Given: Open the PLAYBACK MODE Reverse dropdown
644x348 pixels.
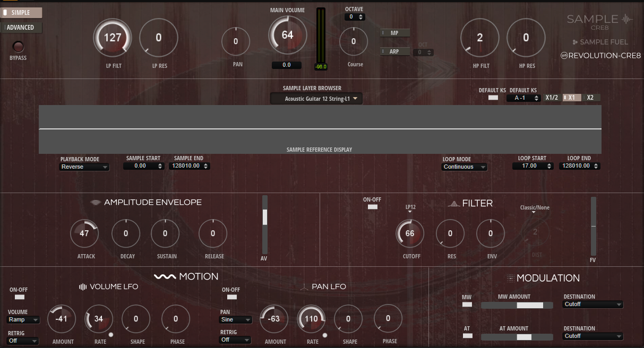Looking at the screenshot, I should coord(84,167).
